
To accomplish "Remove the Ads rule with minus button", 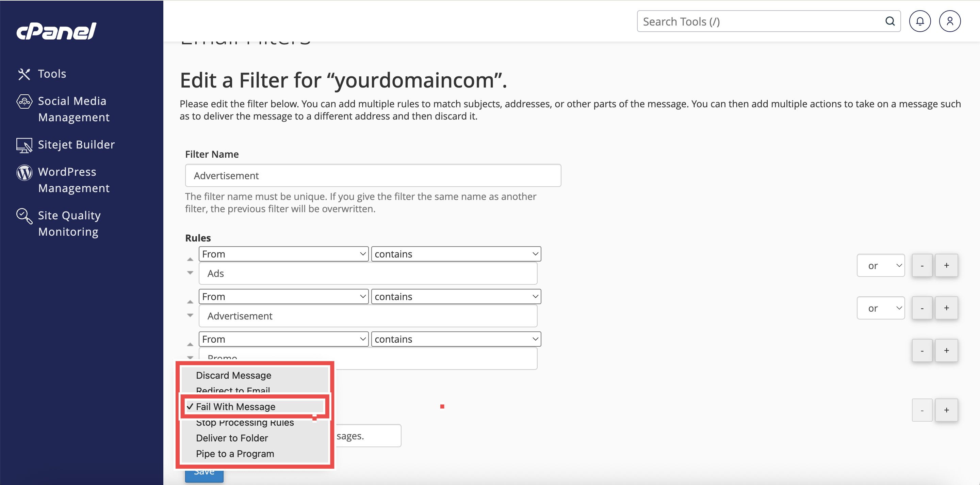I will pyautogui.click(x=922, y=265).
